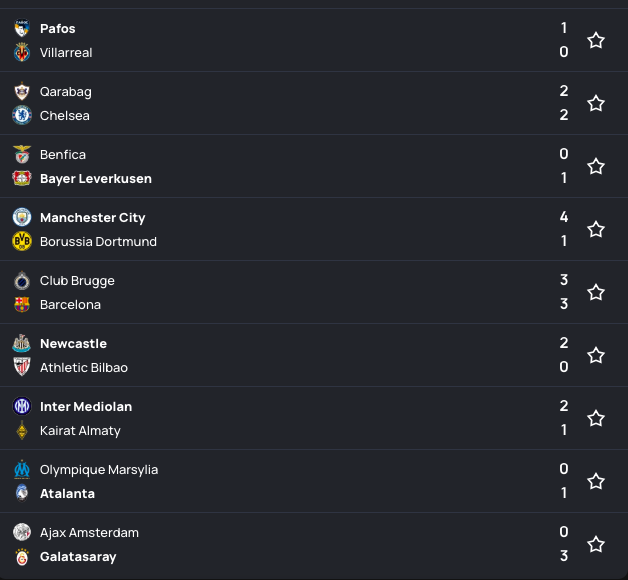Favorite the Pafos vs Villarreal match
The height and width of the screenshot is (580, 628).
point(596,41)
